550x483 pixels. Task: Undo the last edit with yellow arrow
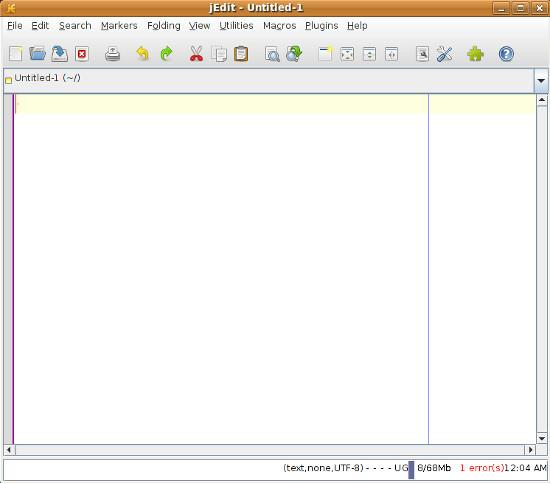[x=142, y=54]
